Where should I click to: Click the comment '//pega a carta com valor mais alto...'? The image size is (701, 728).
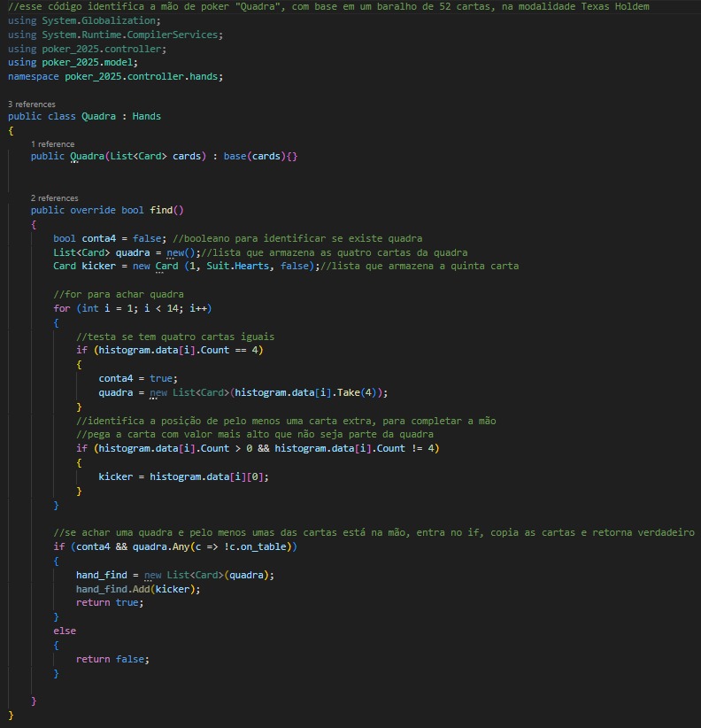(255, 434)
